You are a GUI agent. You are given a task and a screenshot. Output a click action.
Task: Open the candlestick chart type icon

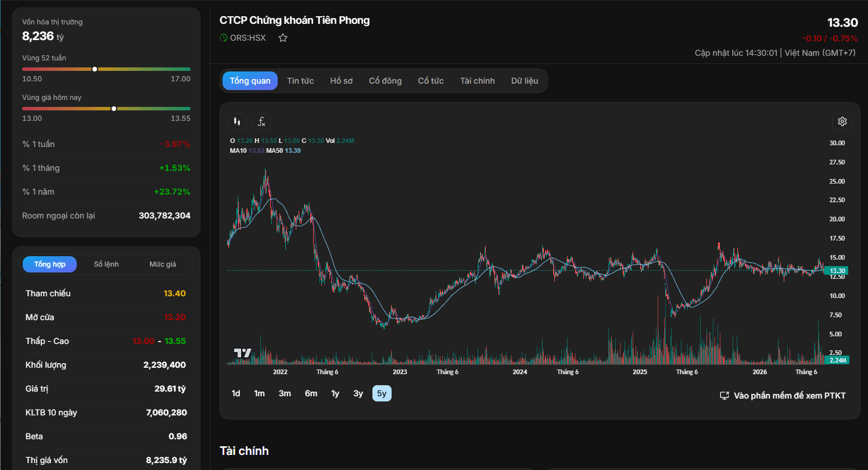click(x=236, y=121)
